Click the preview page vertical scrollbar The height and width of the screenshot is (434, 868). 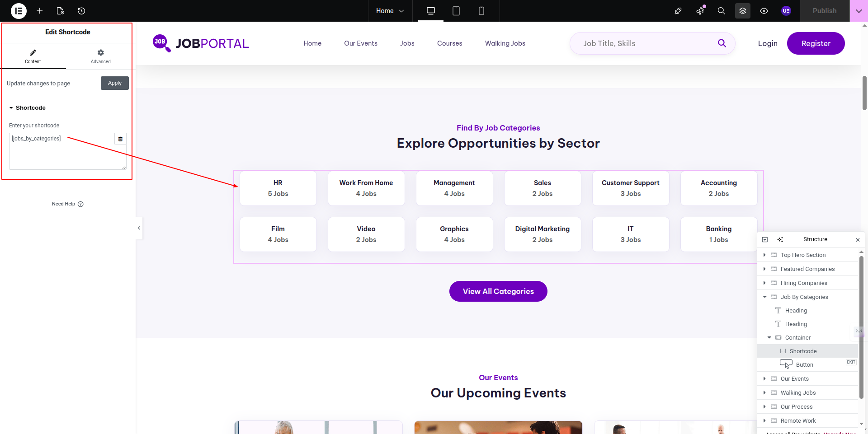tap(864, 93)
